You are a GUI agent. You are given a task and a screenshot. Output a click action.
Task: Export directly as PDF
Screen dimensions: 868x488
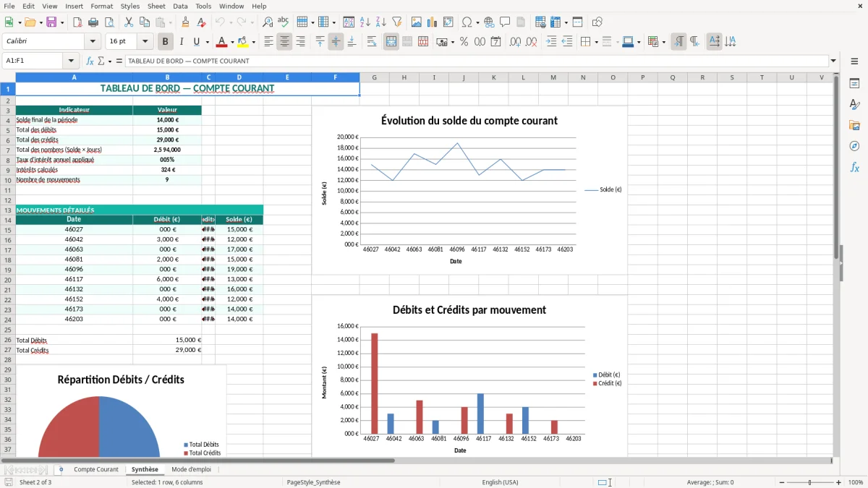pyautogui.click(x=77, y=22)
